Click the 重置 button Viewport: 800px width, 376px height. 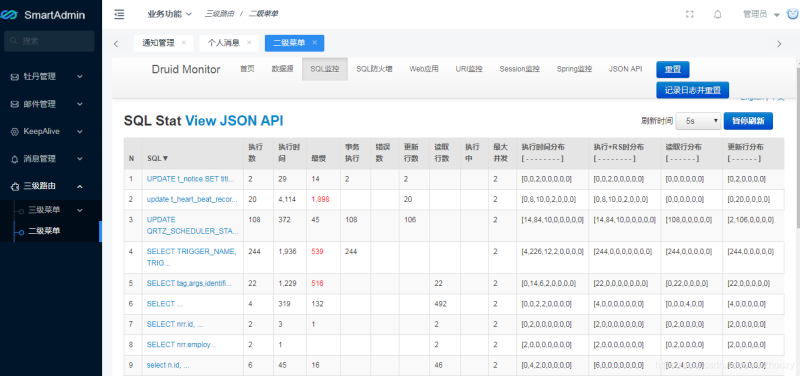(672, 69)
